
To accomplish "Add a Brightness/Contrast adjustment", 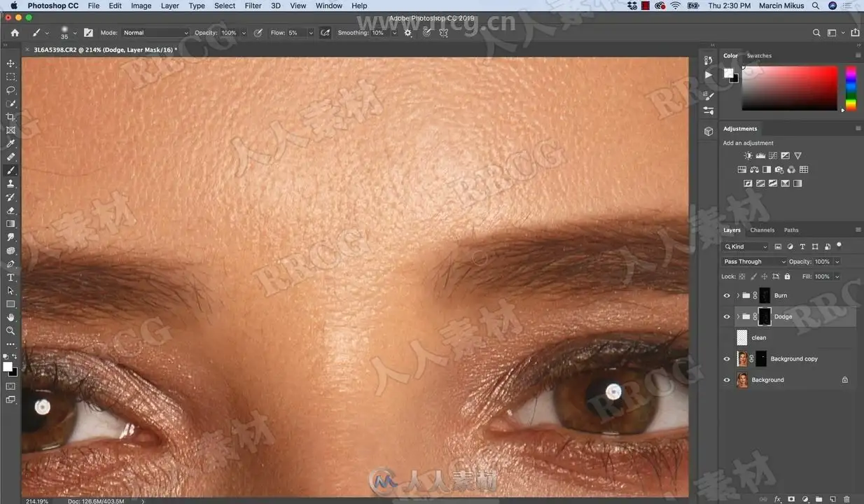I will (x=748, y=155).
